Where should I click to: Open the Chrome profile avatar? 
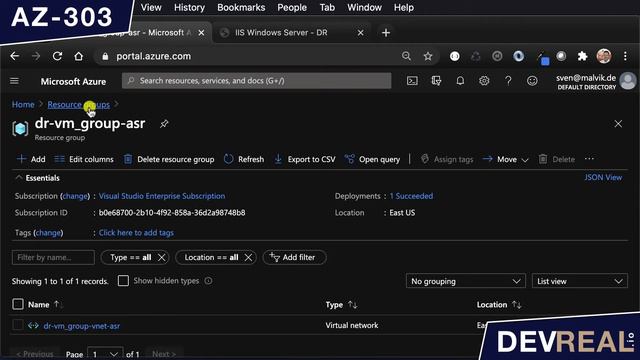[604, 56]
